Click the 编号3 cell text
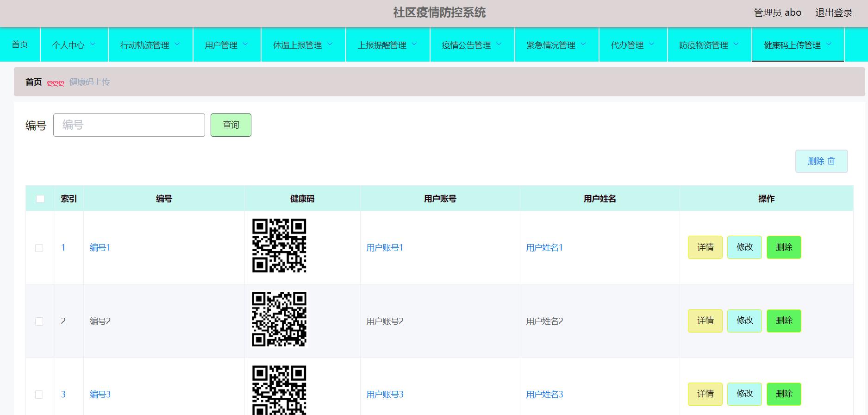 click(x=100, y=394)
